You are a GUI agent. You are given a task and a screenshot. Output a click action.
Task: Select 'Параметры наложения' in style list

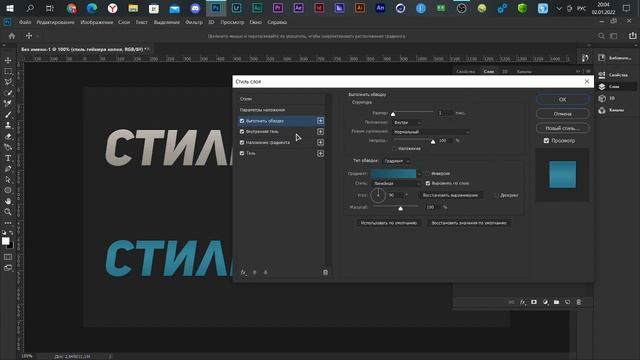point(262,110)
